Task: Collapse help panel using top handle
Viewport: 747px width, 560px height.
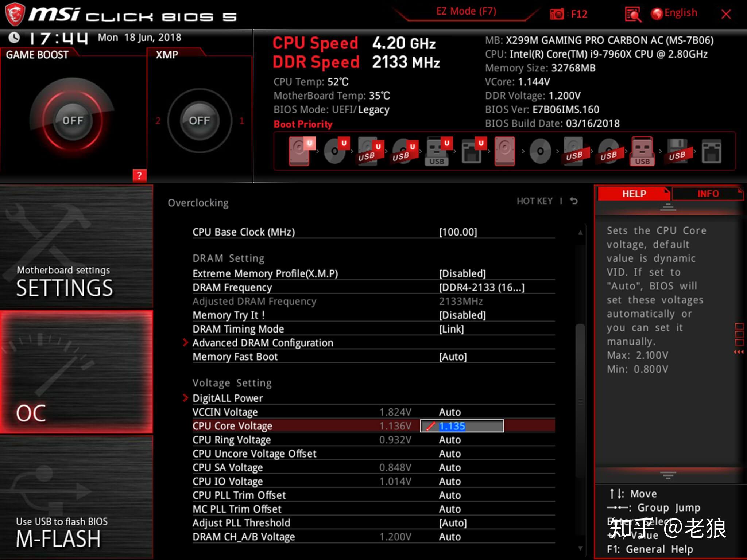Action: [668, 207]
